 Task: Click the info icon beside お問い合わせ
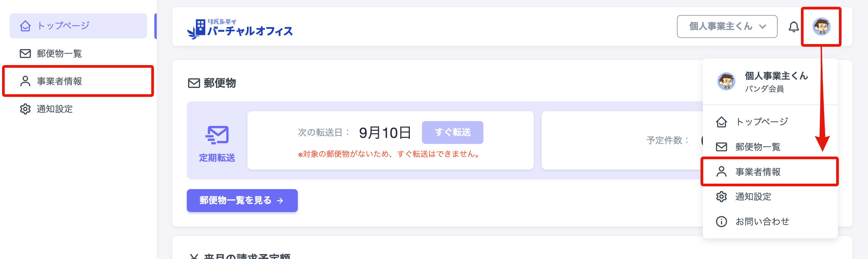pyautogui.click(x=722, y=221)
